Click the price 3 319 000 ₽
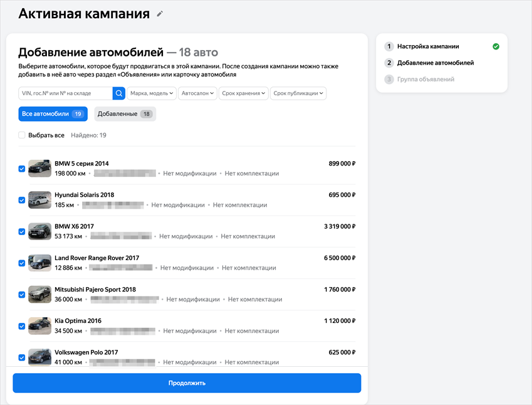 pos(340,226)
